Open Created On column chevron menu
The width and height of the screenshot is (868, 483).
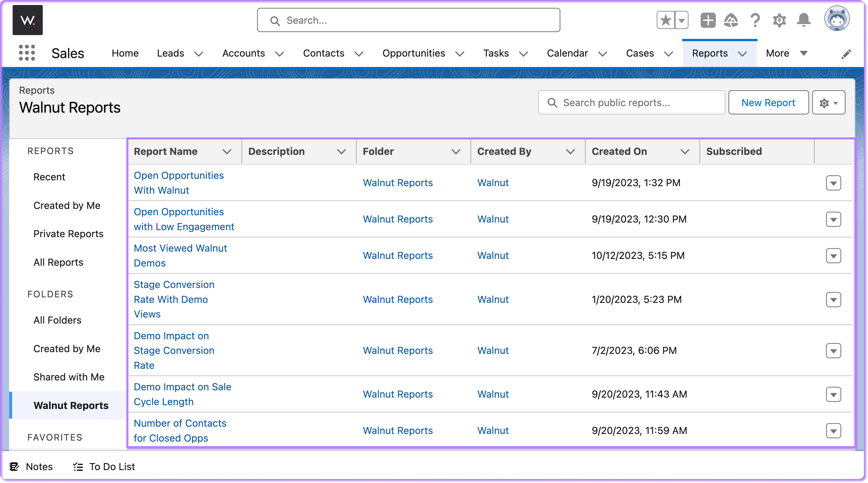click(685, 152)
